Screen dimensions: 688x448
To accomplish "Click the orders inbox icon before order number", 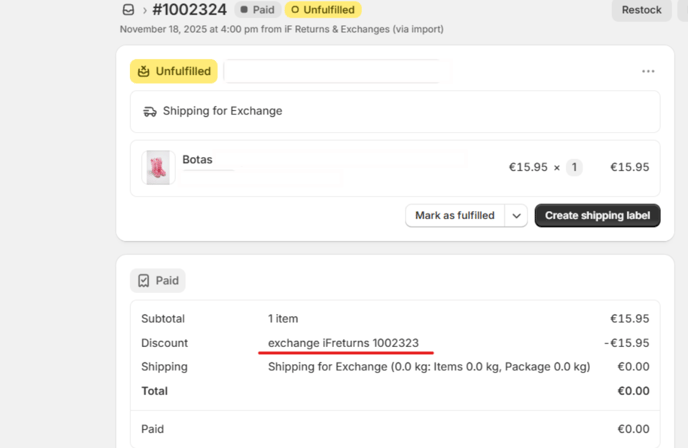I will pyautogui.click(x=128, y=10).
